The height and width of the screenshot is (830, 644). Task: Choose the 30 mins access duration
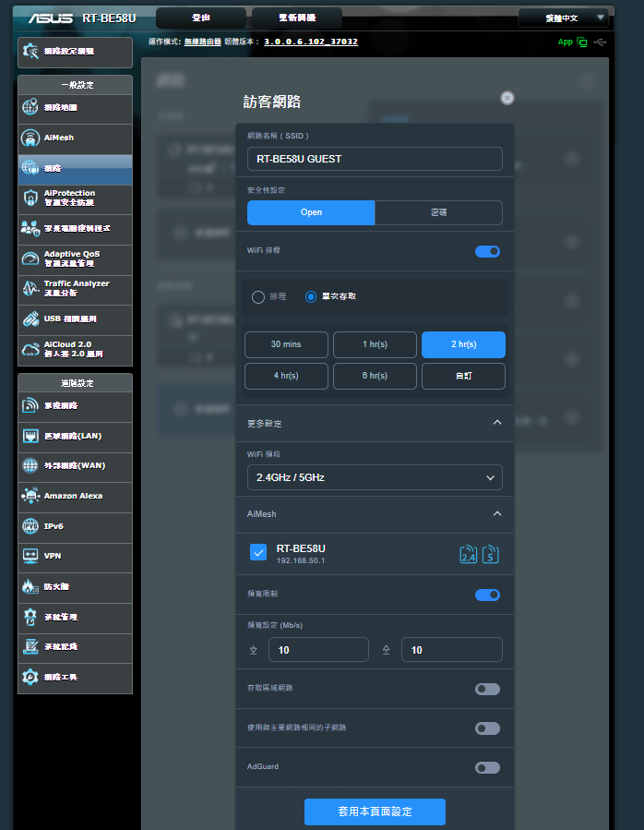point(286,344)
